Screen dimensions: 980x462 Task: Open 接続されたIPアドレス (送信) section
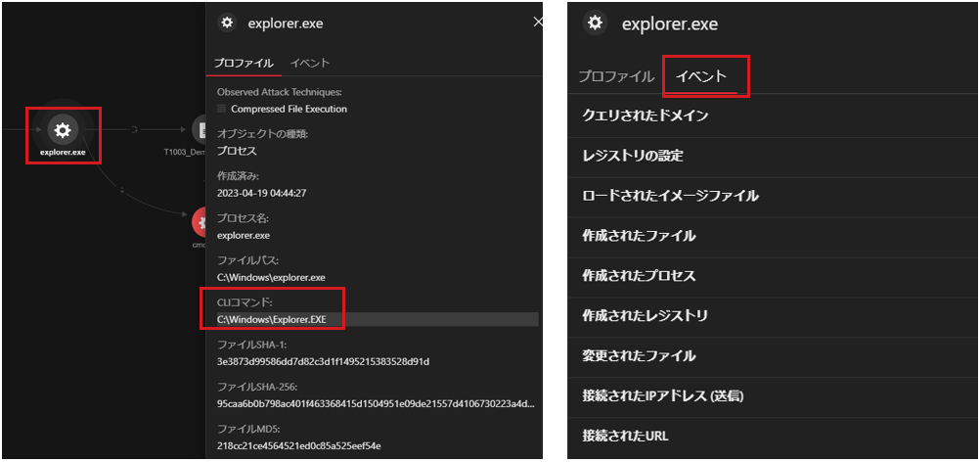tap(662, 396)
